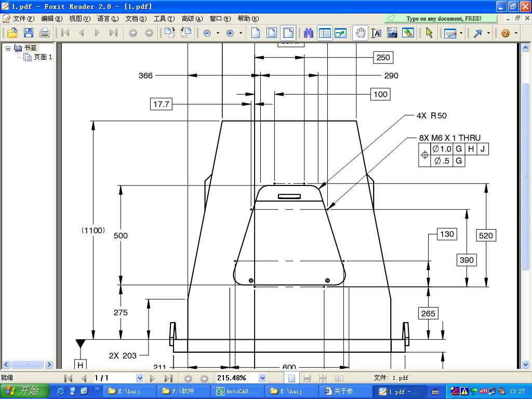Go to first page via top toolbar
Image resolution: width=532 pixels, height=399 pixels.
pos(65,33)
